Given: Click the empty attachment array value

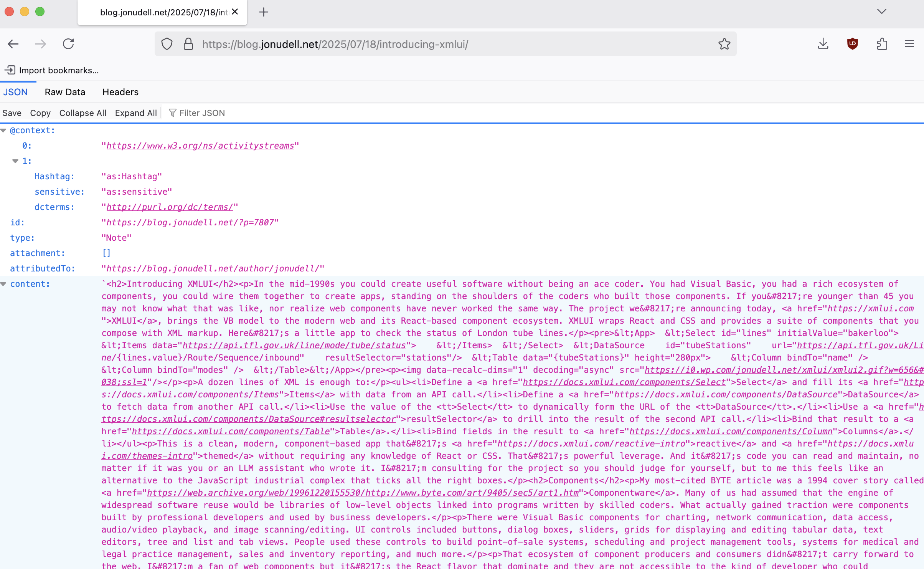Looking at the screenshot, I should point(106,253).
